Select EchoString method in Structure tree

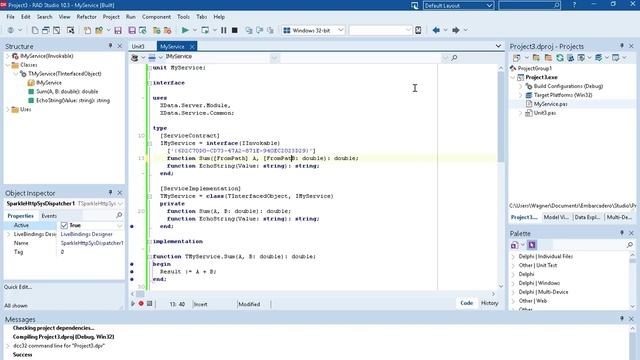(73, 100)
